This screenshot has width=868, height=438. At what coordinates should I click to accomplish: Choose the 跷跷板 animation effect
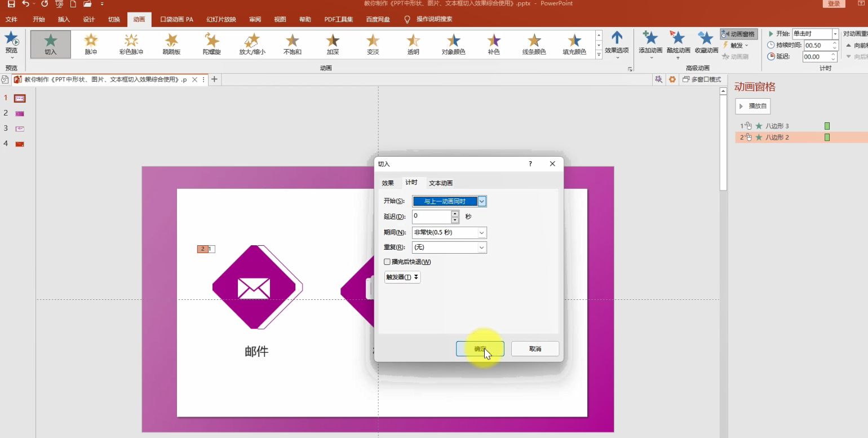[x=171, y=44]
